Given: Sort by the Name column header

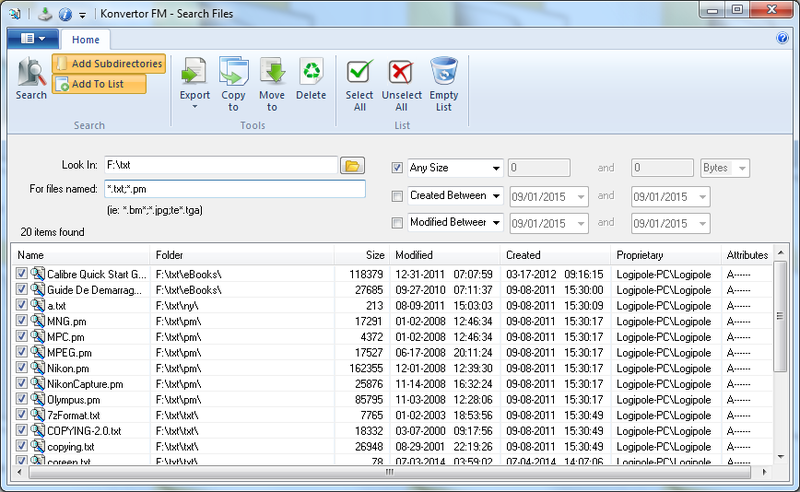Looking at the screenshot, I should (81, 255).
